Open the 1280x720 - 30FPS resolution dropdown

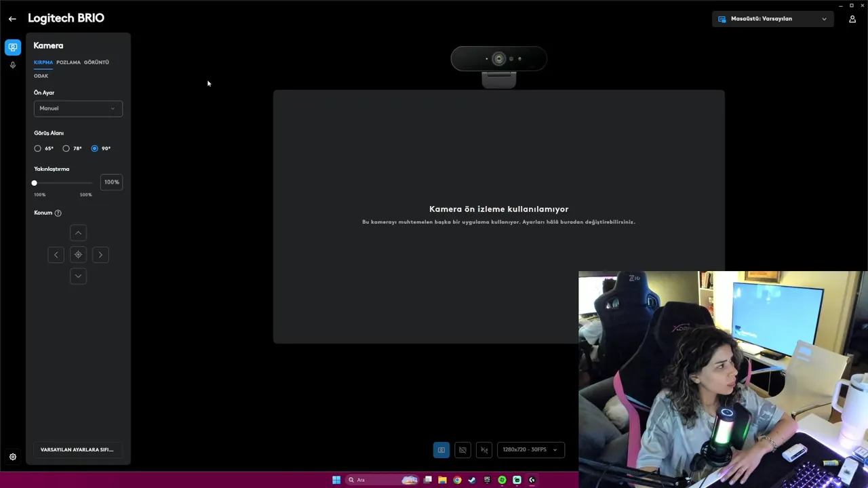point(531,450)
